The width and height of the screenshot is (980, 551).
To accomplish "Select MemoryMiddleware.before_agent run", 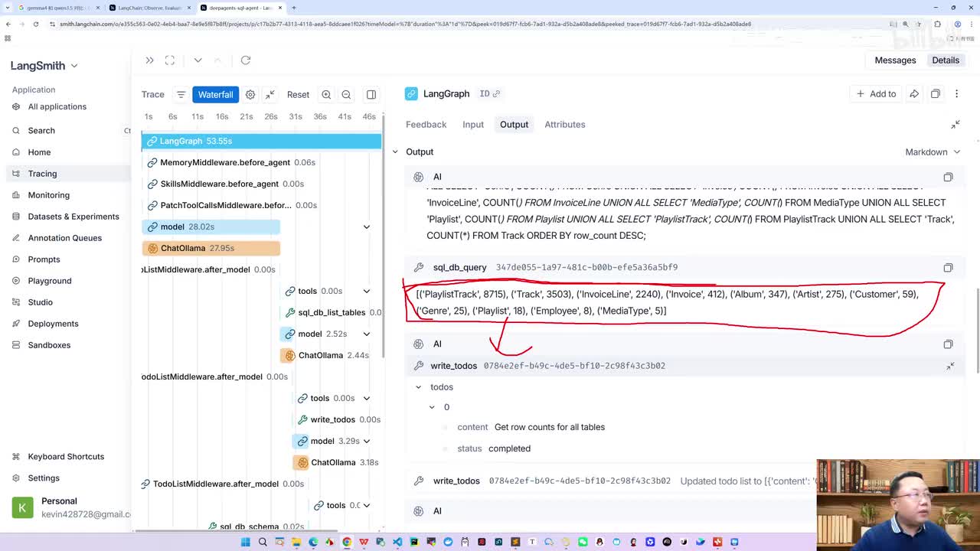I will click(x=231, y=162).
